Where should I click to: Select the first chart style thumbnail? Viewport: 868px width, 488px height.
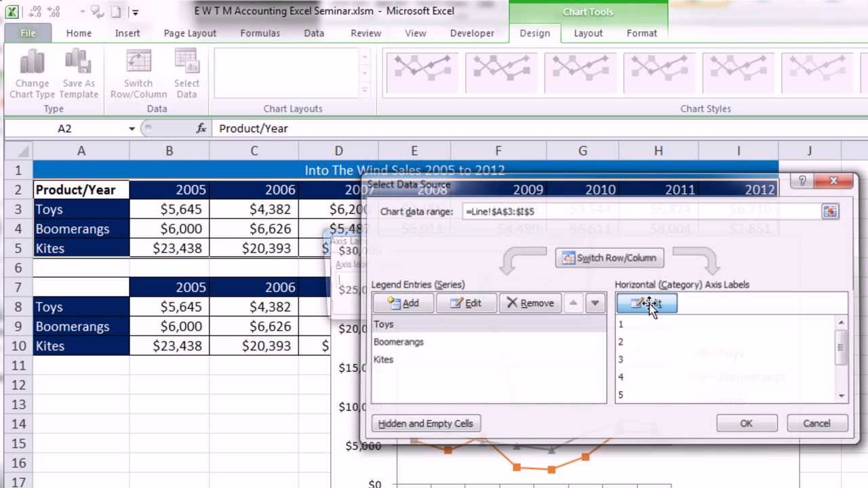(422, 71)
